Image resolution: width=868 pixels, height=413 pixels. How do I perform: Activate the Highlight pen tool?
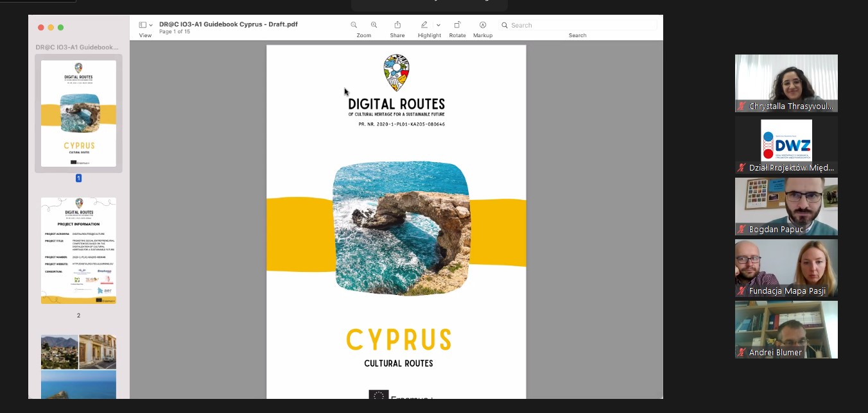coord(424,25)
